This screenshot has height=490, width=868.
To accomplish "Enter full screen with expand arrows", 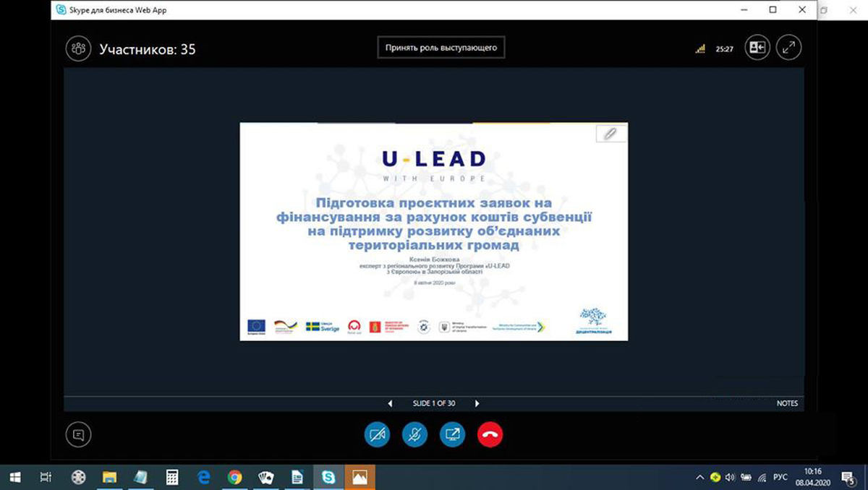I will [789, 48].
